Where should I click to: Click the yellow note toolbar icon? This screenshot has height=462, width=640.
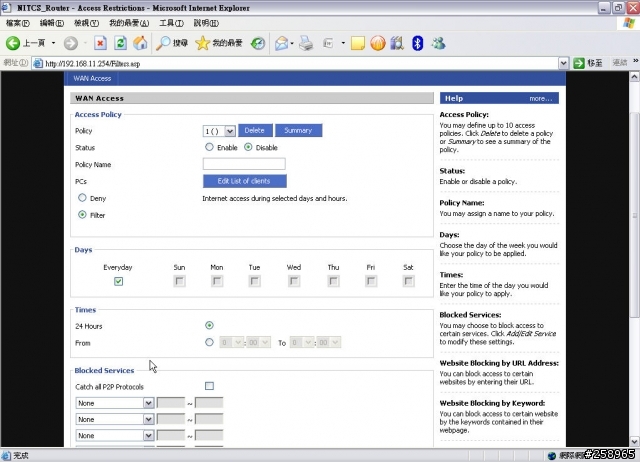(x=358, y=43)
